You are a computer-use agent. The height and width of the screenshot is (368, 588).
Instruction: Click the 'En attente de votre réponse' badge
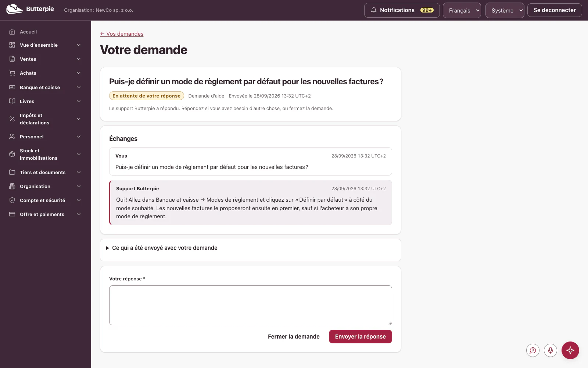147,96
